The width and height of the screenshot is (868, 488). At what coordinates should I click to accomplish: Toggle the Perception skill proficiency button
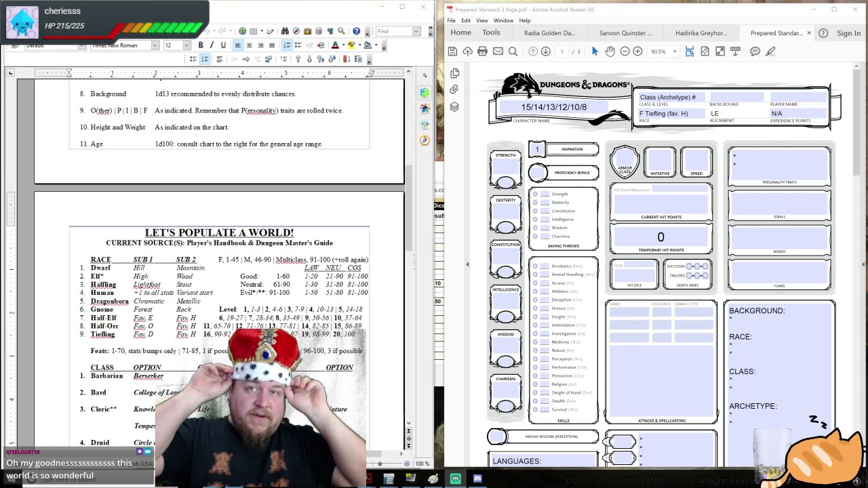coord(535,359)
